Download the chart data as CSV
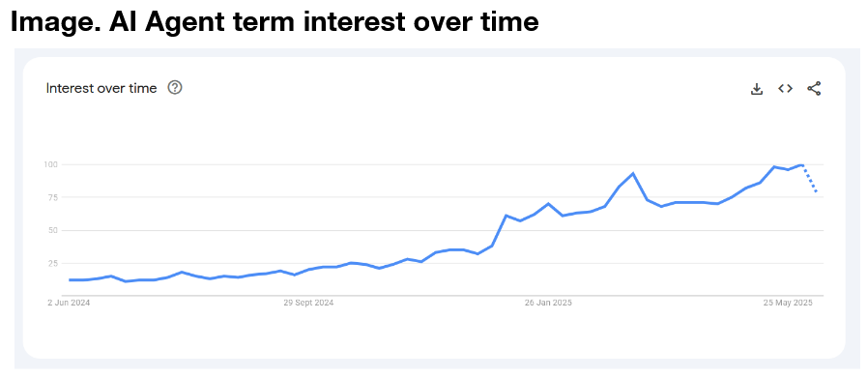Viewport: 868px width, 378px height. (757, 89)
